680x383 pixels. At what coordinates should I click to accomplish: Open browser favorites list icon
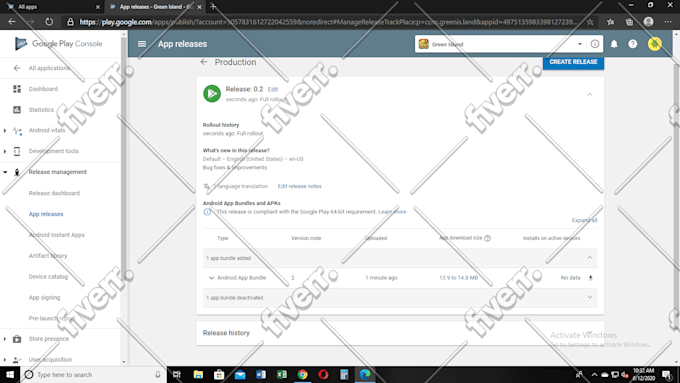point(610,22)
